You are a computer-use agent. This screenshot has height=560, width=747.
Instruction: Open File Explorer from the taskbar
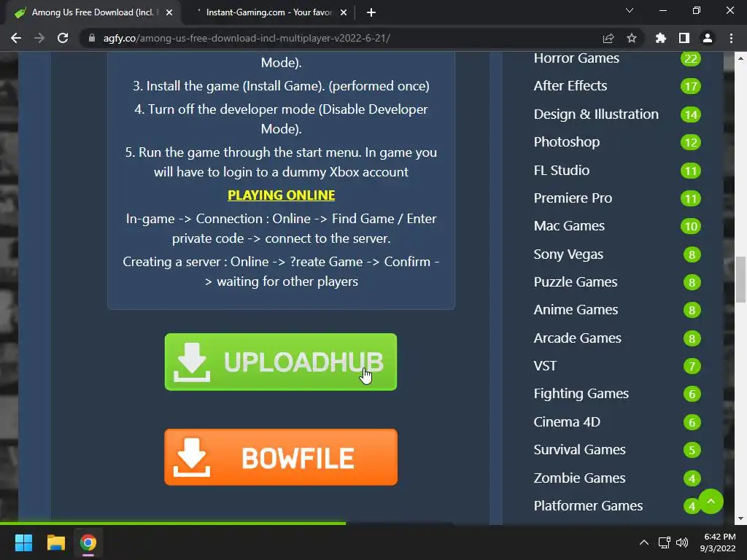(x=55, y=542)
